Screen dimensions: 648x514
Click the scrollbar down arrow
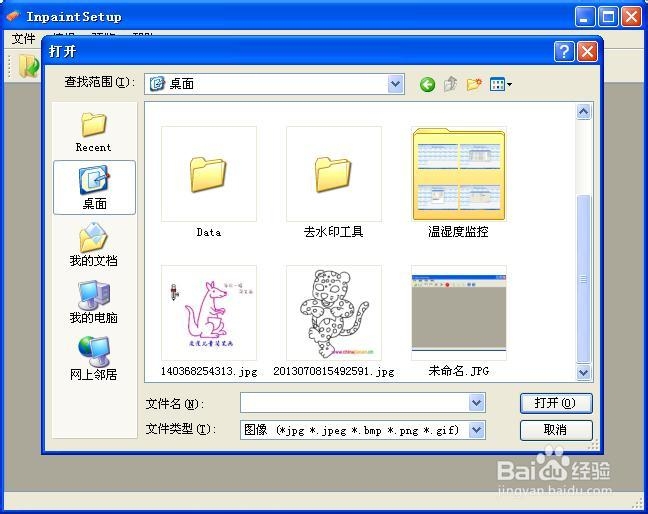point(584,372)
